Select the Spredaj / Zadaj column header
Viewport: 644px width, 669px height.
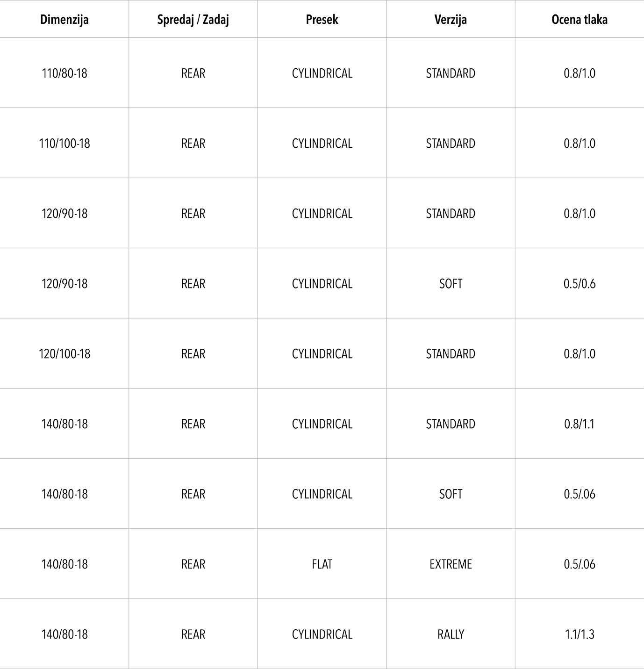tap(193, 20)
